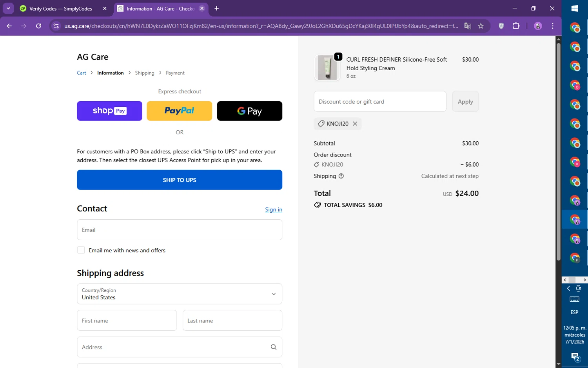Reload the checkout page
The width and height of the screenshot is (588, 368).
pos(38,26)
